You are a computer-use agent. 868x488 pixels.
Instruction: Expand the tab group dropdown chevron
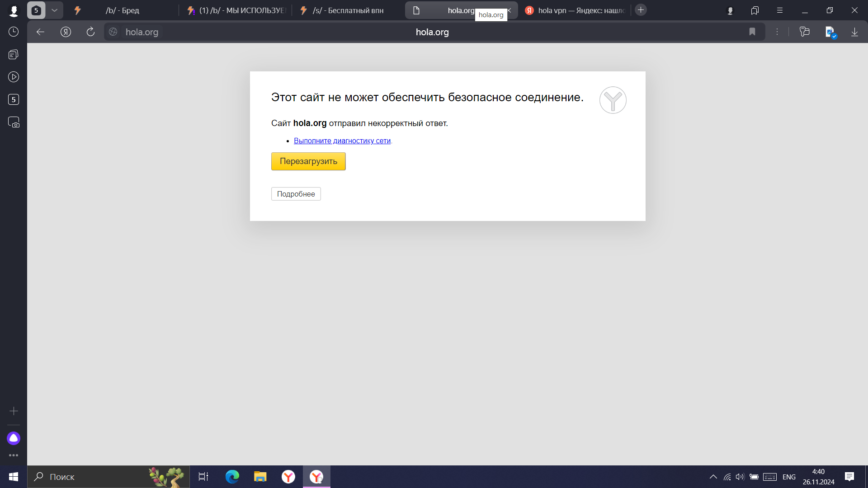tap(54, 10)
